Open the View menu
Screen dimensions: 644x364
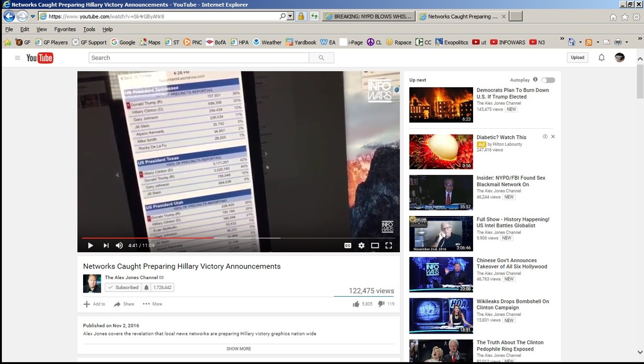(42, 29)
